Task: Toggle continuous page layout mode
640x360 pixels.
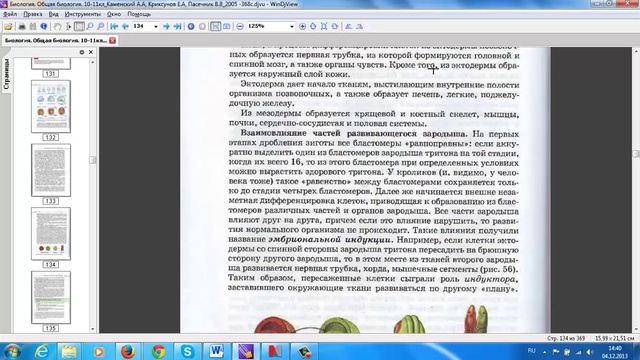Action: [216, 27]
